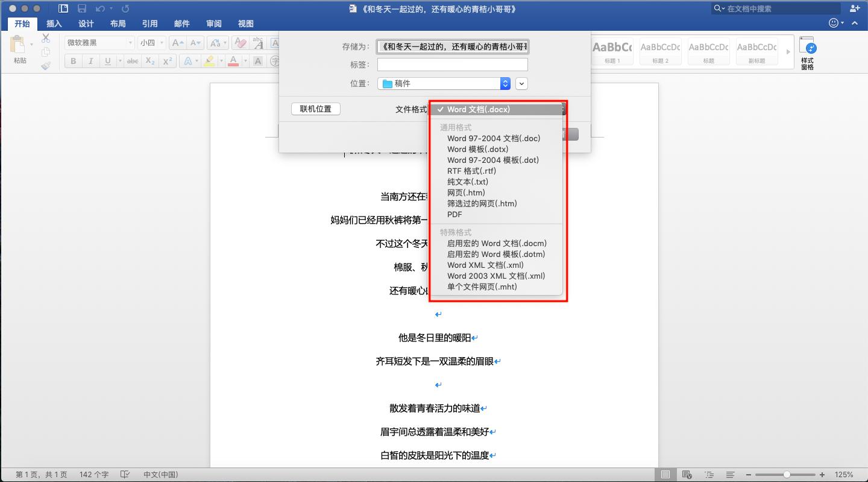
Task: Click the 联机位置 button
Action: (x=315, y=109)
